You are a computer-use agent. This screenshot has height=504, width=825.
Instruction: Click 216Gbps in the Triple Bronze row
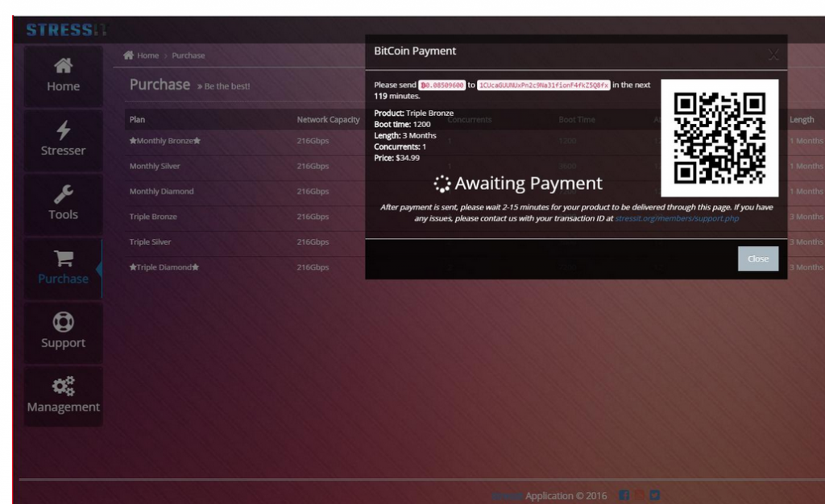tap(313, 217)
